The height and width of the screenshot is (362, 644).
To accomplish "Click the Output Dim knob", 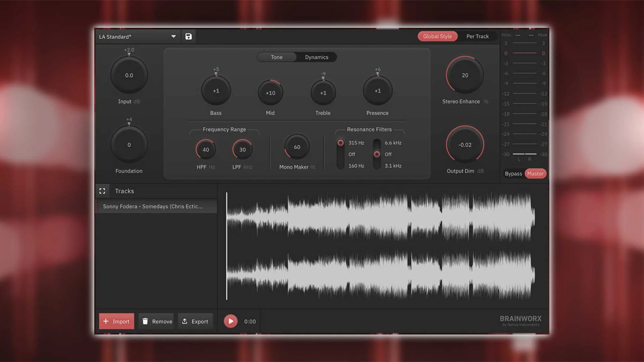I will point(465,145).
